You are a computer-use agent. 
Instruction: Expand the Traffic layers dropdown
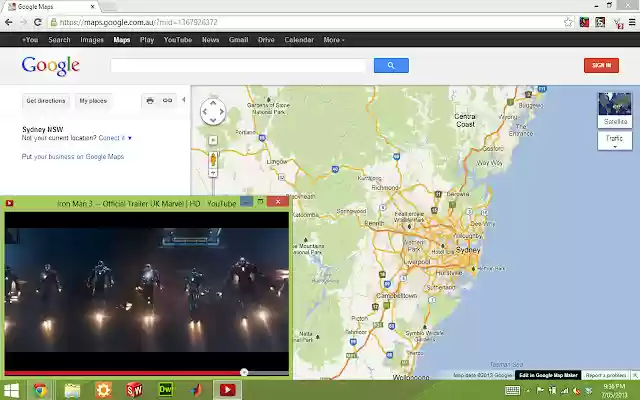point(615,141)
